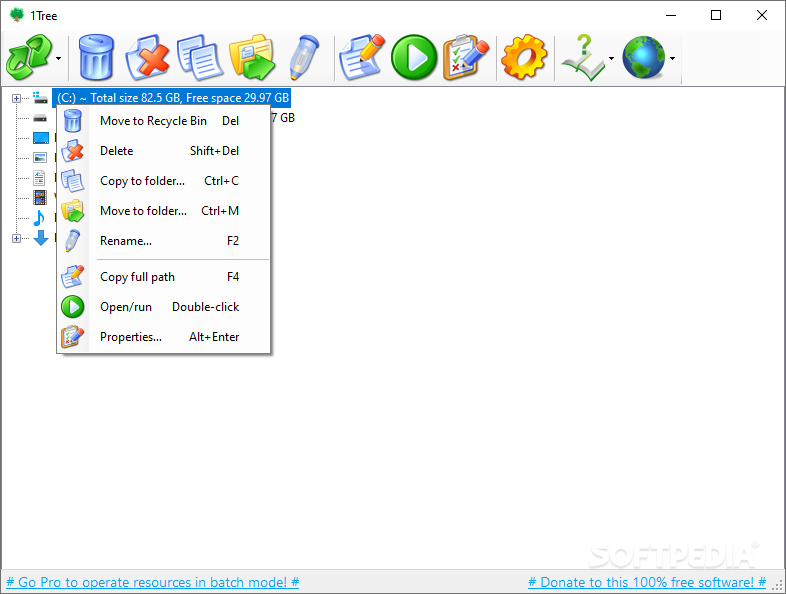Screen dimensions: 786x594
Task: Select the Documents icon in tree
Action: pyautogui.click(x=40, y=178)
